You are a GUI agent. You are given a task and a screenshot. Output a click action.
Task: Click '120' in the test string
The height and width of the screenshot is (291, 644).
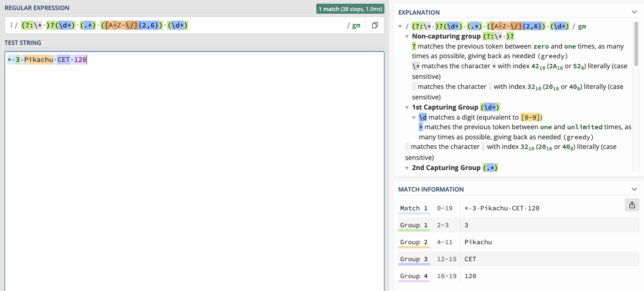tap(81, 60)
